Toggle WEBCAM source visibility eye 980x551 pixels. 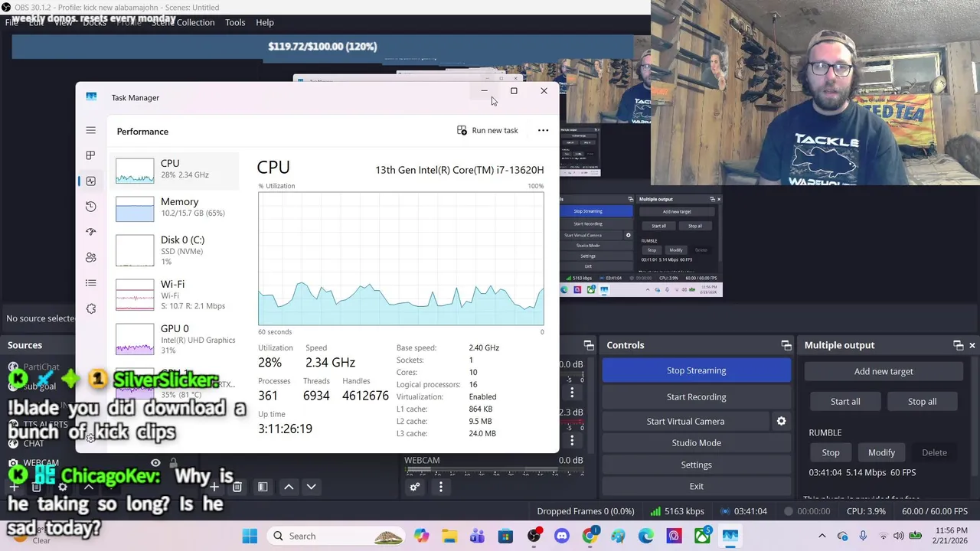[155, 463]
